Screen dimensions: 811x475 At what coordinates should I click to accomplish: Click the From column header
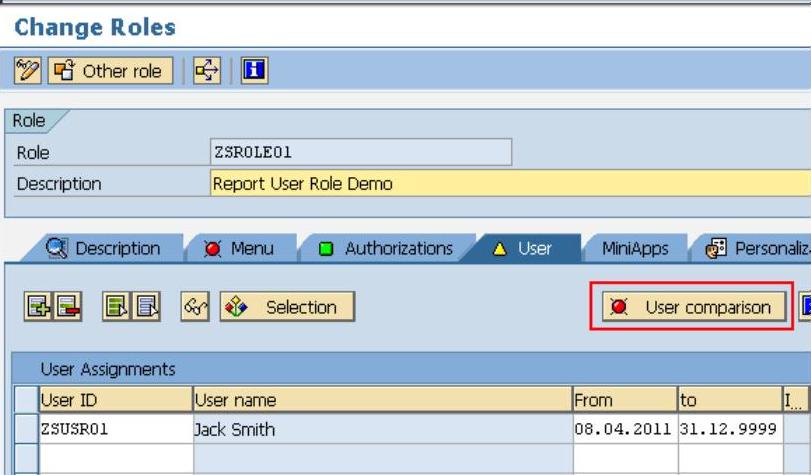tap(625, 400)
